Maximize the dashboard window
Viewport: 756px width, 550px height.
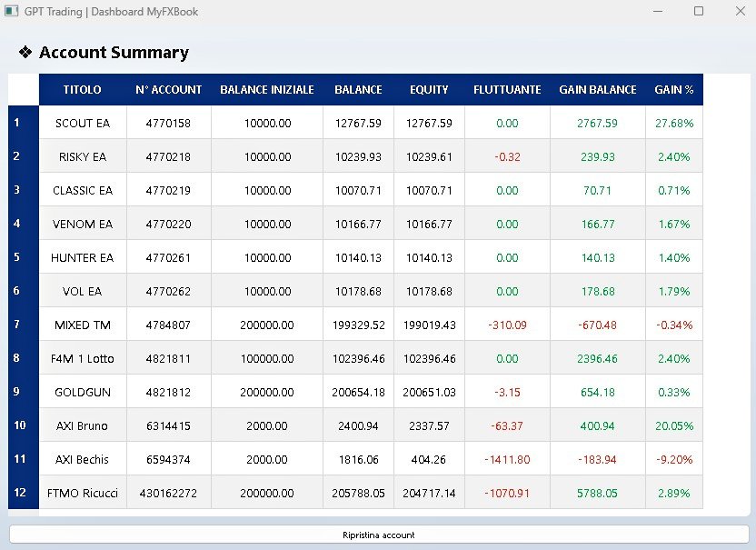(x=699, y=12)
